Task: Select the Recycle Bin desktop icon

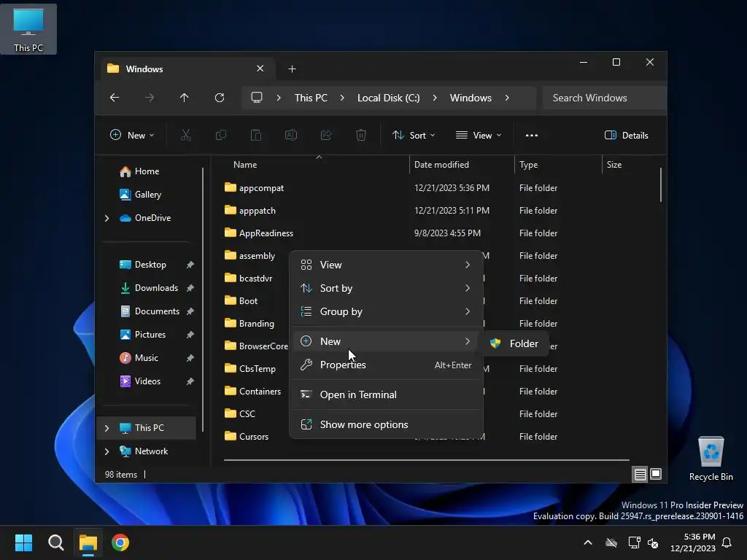Action: pyautogui.click(x=711, y=458)
